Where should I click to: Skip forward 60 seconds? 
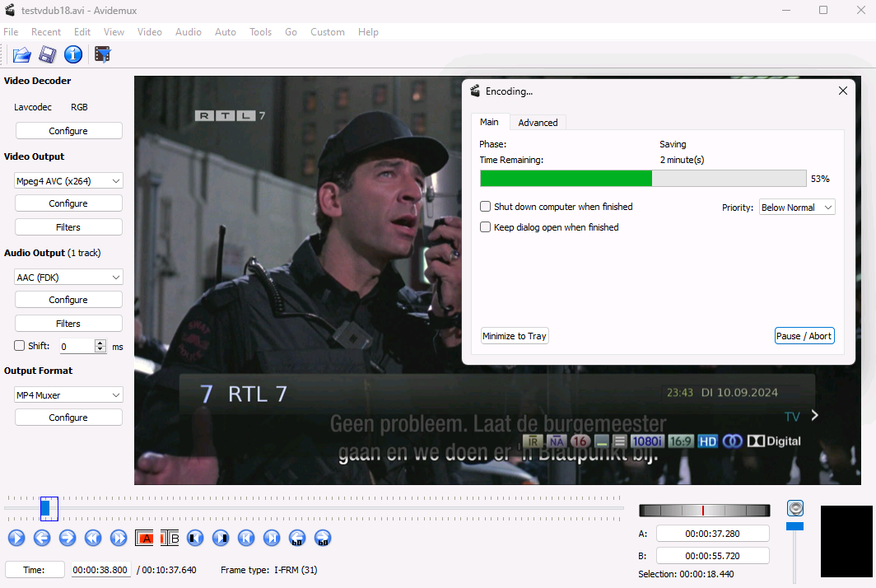click(323, 538)
